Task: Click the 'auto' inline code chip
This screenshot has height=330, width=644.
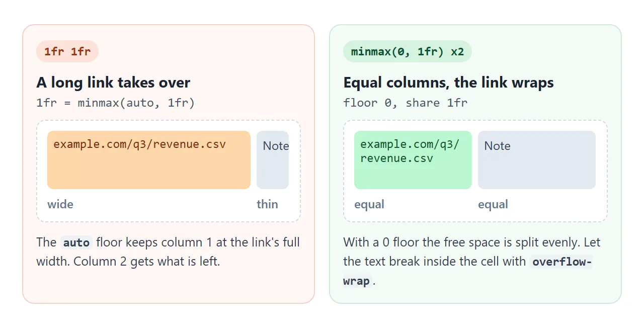Action: [76, 243]
